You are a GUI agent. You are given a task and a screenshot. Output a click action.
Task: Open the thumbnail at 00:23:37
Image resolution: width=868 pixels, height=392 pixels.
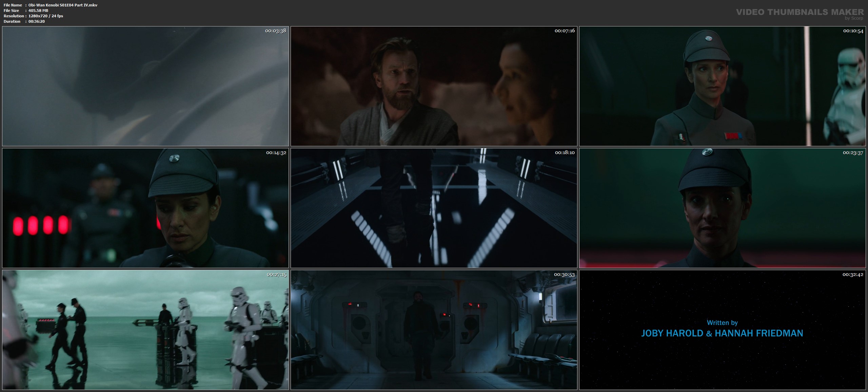coord(722,208)
